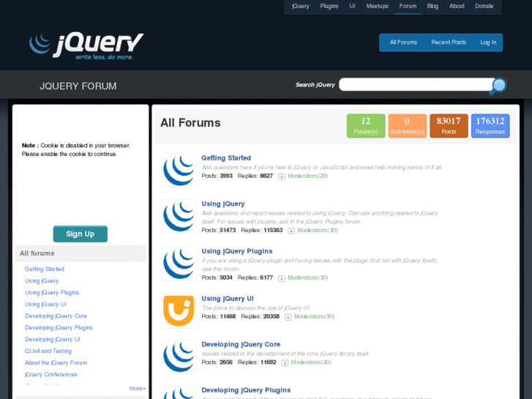The height and width of the screenshot is (399, 532).
Task: Focus the Search jQuery input field
Action: (416, 84)
